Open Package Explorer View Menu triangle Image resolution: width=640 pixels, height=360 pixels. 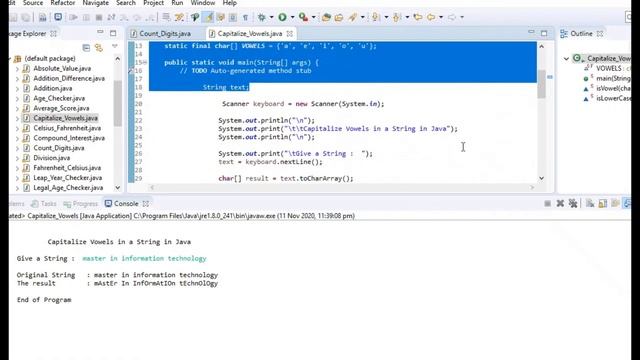(x=115, y=47)
